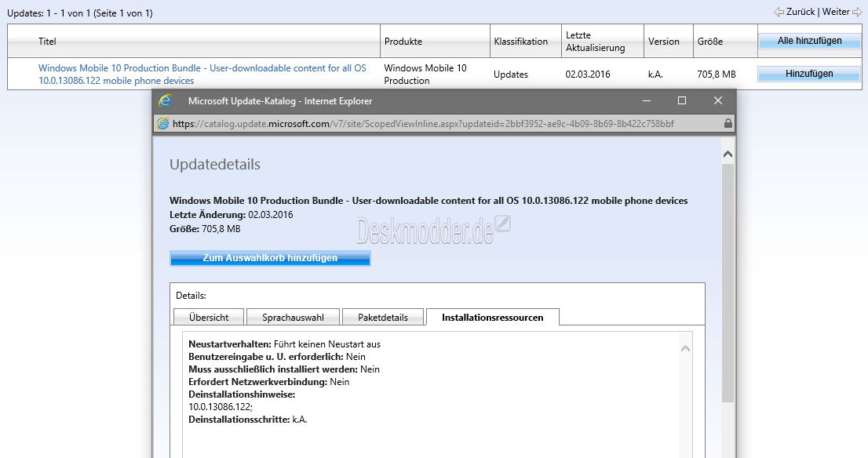Viewport: 868px width, 458px height.
Task: Click the Updatedetails heading
Action: (215, 164)
